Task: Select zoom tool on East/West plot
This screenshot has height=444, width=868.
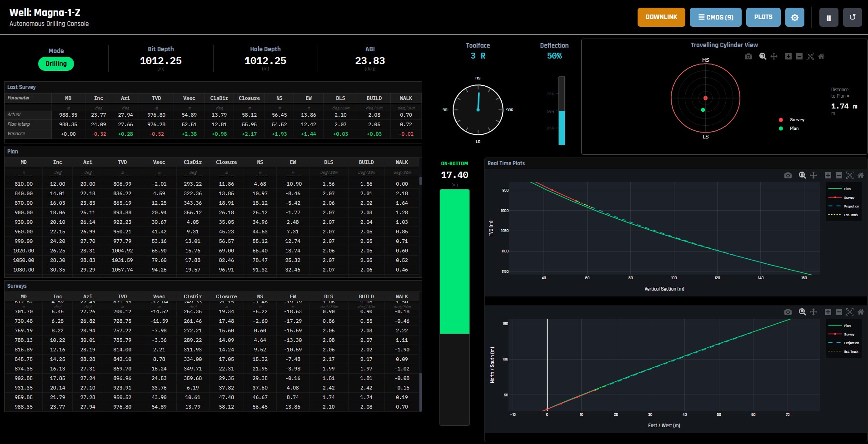Action: 803,312
